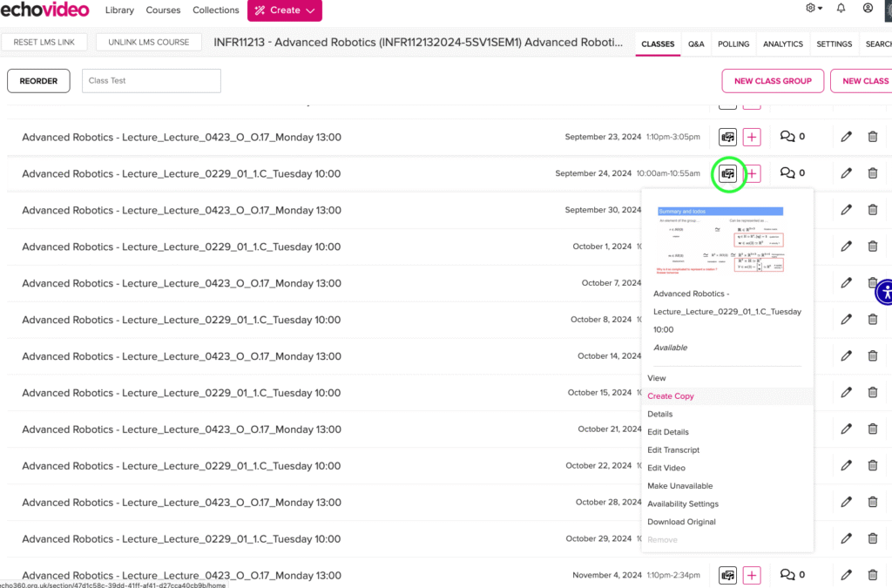Open media options for the September 23 lecture
Viewport: 892px width, 588px height.
click(727, 136)
